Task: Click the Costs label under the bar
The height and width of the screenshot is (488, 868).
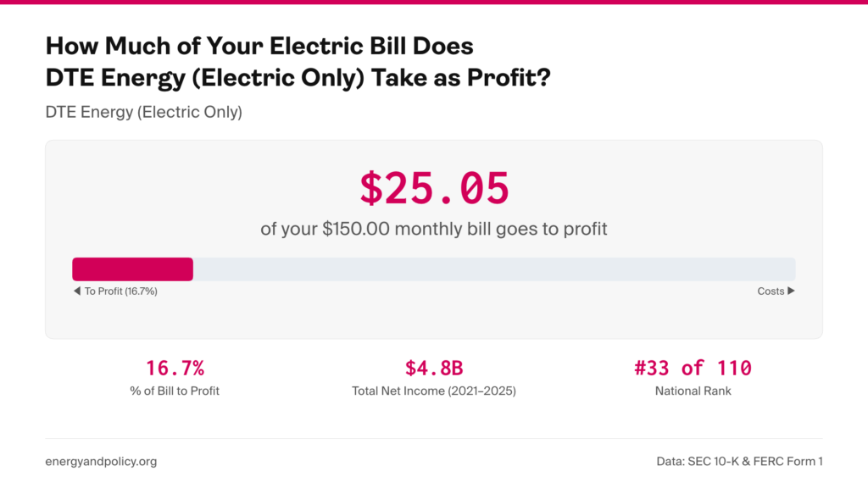Action: click(771, 291)
